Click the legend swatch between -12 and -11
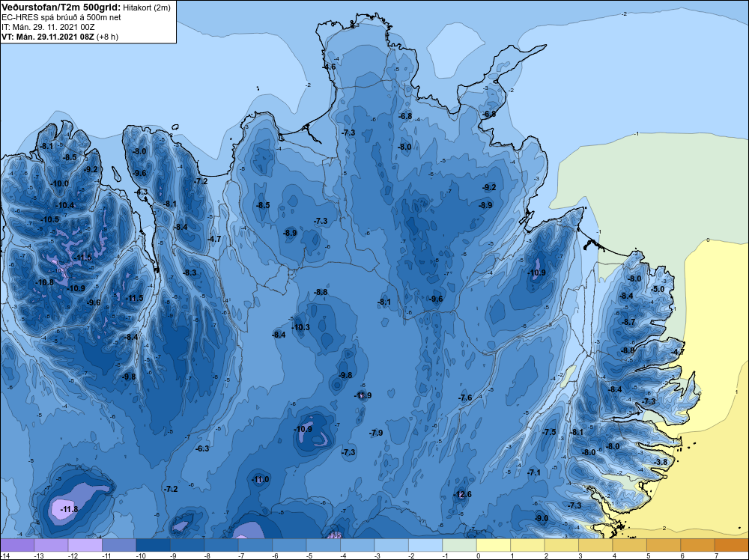Image resolution: width=749 pixels, height=560 pixels. coord(85,545)
